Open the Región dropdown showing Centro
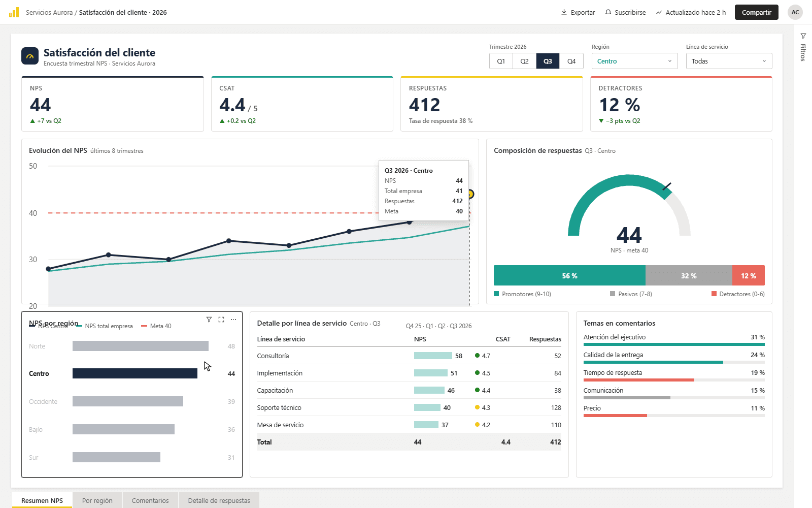The height and width of the screenshot is (508, 812). [x=634, y=61]
